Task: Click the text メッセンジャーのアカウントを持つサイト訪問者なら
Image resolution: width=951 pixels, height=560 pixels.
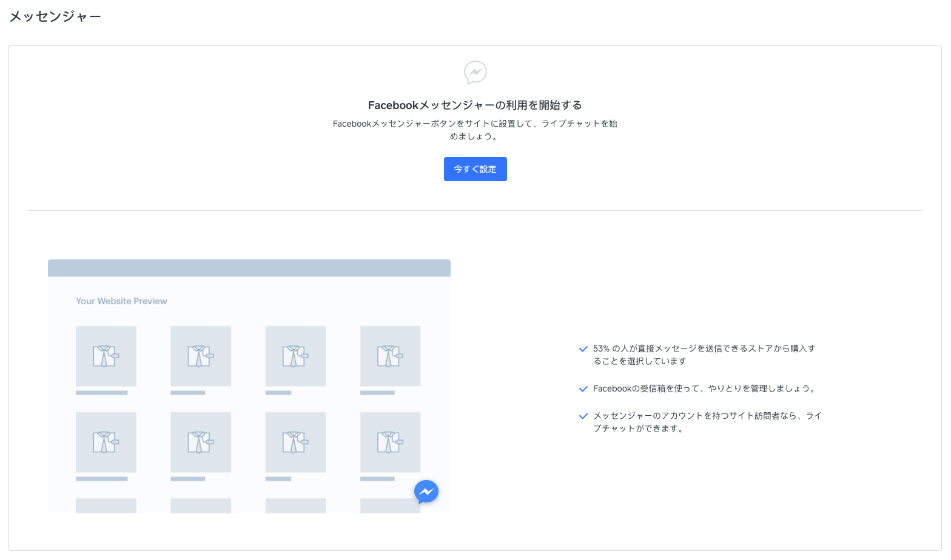Action: click(707, 422)
